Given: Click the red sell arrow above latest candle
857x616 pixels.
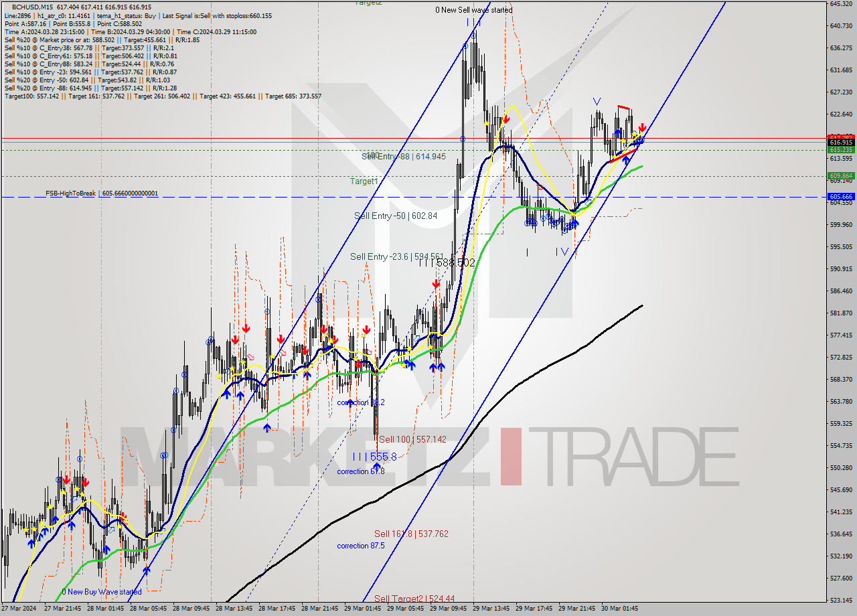Looking at the screenshot, I should point(642,128).
